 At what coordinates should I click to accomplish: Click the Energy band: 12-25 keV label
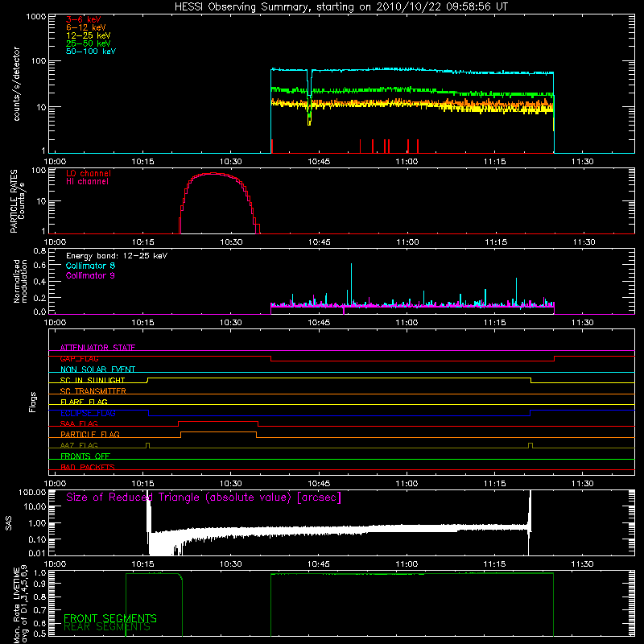click(117, 256)
